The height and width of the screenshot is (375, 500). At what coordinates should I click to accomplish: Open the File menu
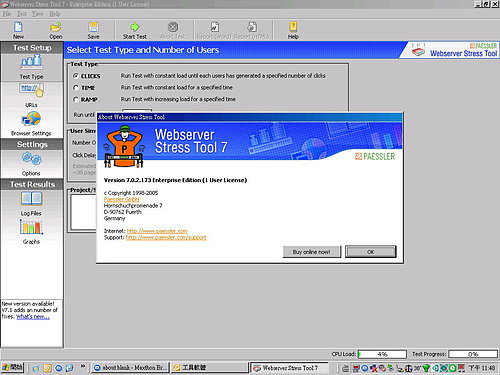7,14
